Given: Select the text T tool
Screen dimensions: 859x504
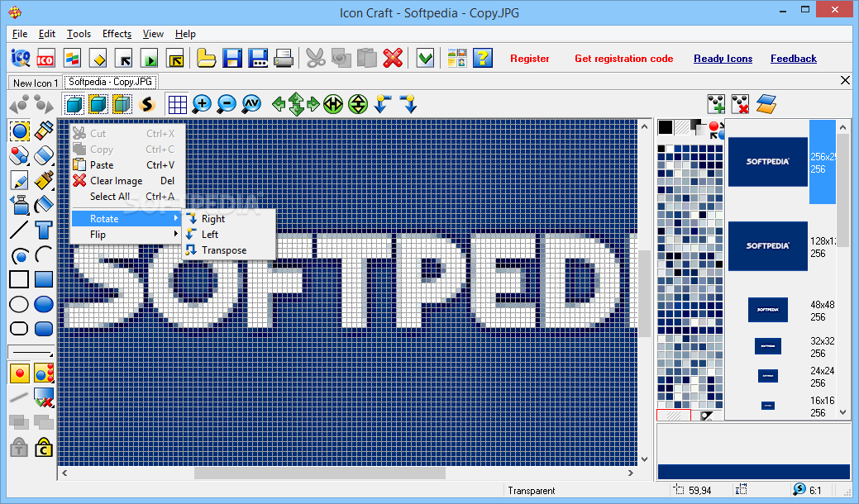Looking at the screenshot, I should 43,230.
